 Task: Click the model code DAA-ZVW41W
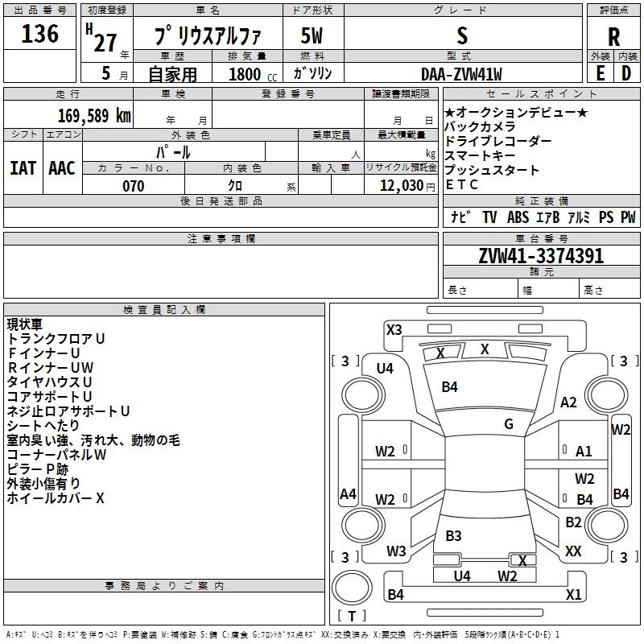pos(461,74)
